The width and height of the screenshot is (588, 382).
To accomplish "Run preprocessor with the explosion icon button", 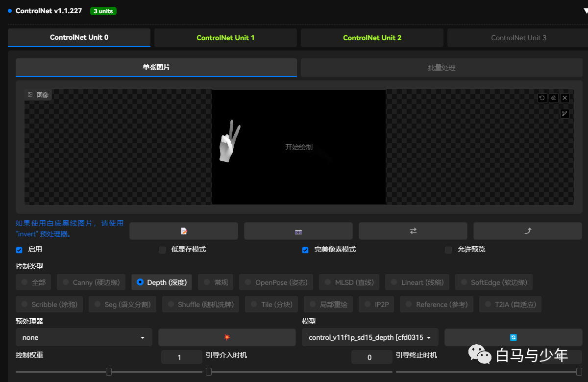I will click(x=227, y=337).
